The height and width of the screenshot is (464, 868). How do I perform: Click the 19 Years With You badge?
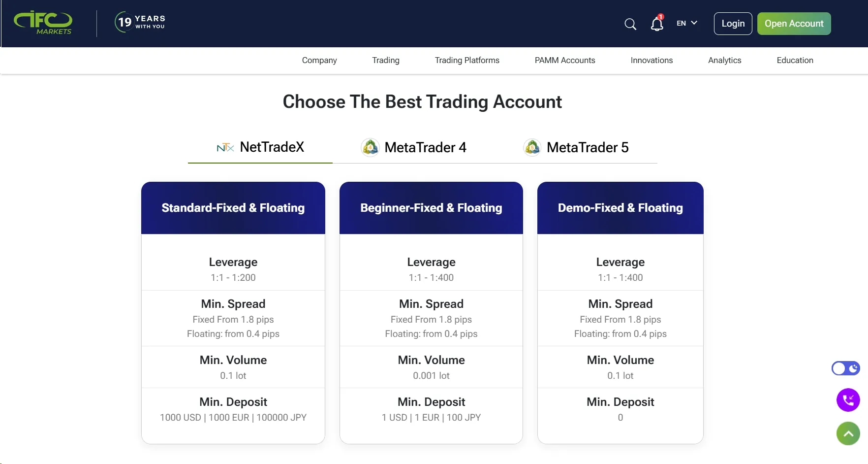[x=140, y=22]
